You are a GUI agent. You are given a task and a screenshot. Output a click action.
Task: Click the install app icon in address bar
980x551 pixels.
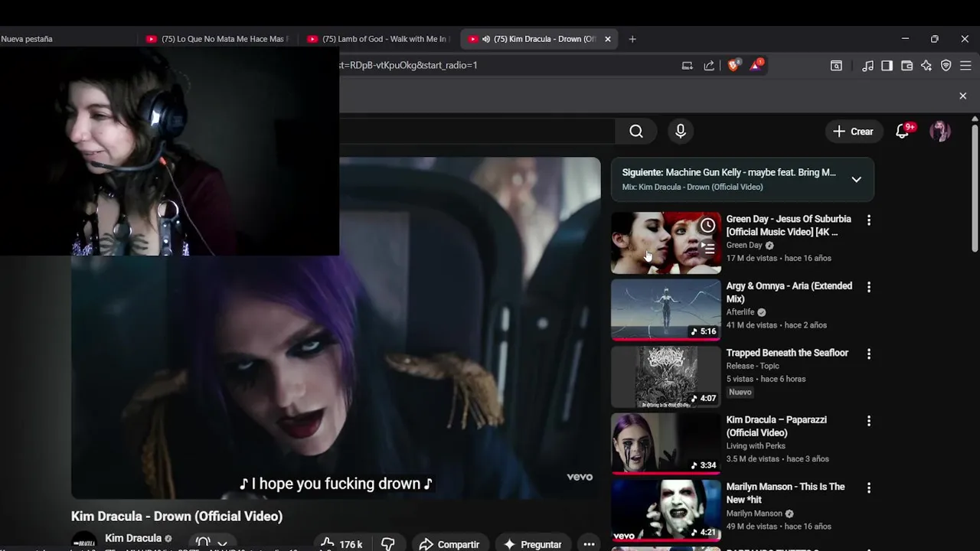point(687,66)
